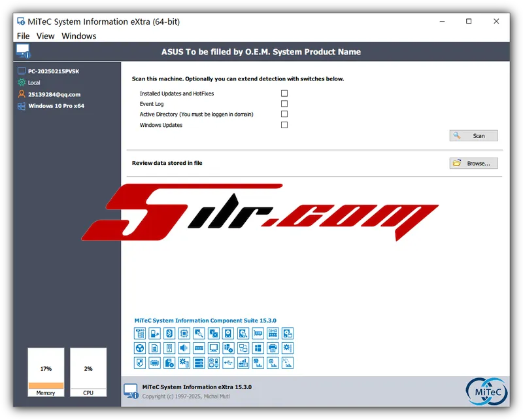
Task: Click the flat memory chip icon
Action: (x=154, y=363)
